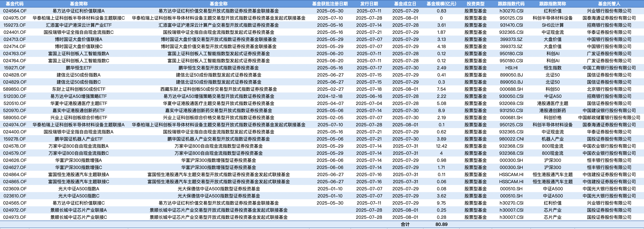
Task: Click the cell 易方达中证A50增强策略ETF
Action: (x=79, y=96)
